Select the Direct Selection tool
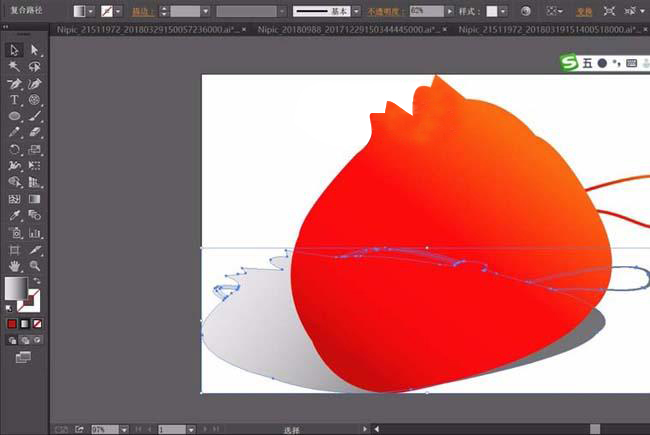This screenshot has width=650, height=435. point(35,50)
